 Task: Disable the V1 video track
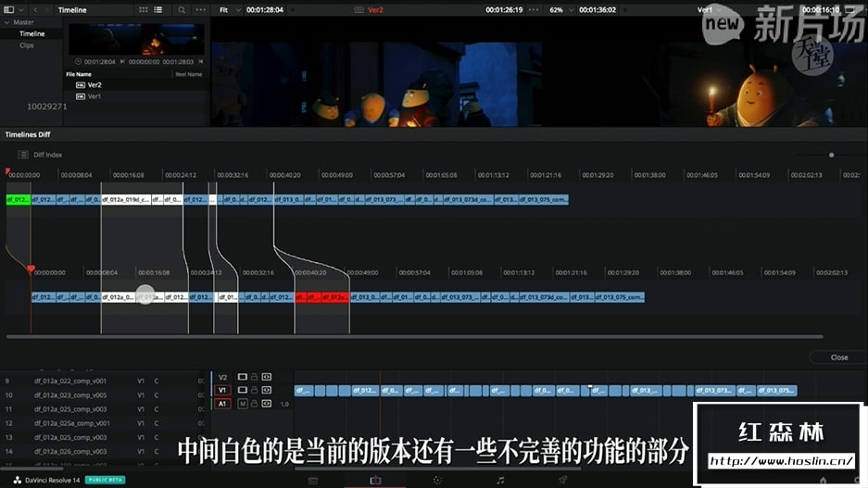coord(243,390)
